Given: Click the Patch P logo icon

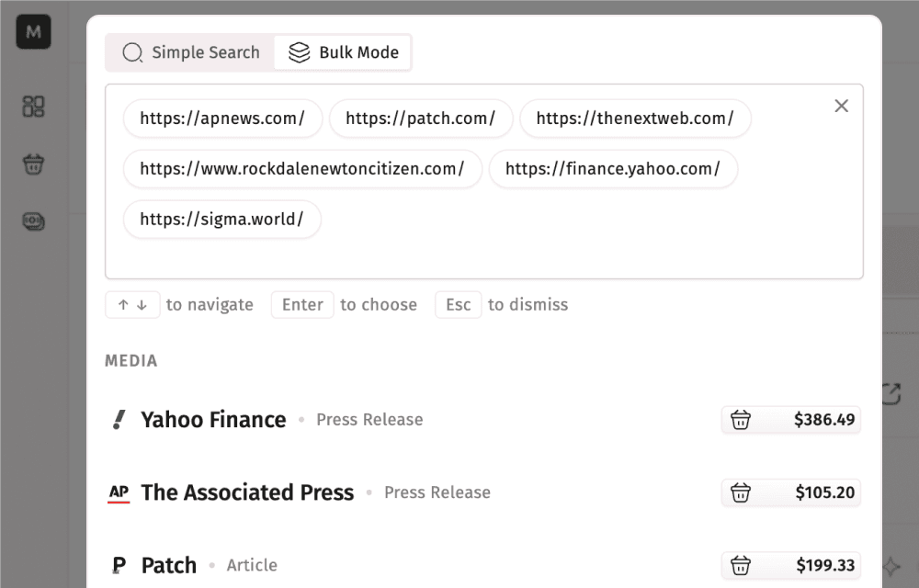Looking at the screenshot, I should click(119, 565).
